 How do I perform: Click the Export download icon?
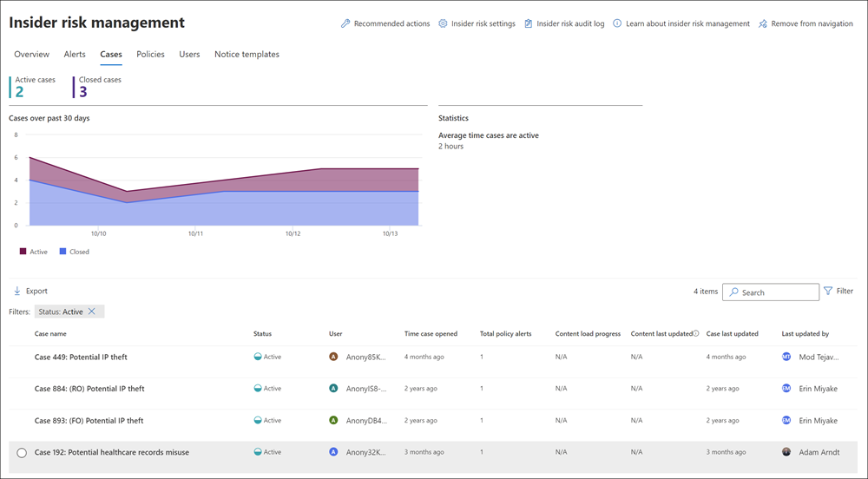coord(17,291)
